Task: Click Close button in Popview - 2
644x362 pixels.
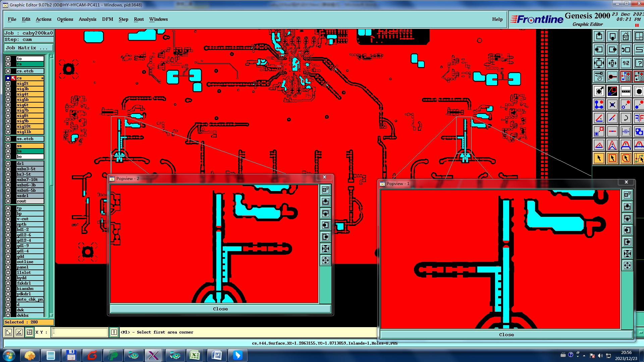Action: tap(220, 309)
